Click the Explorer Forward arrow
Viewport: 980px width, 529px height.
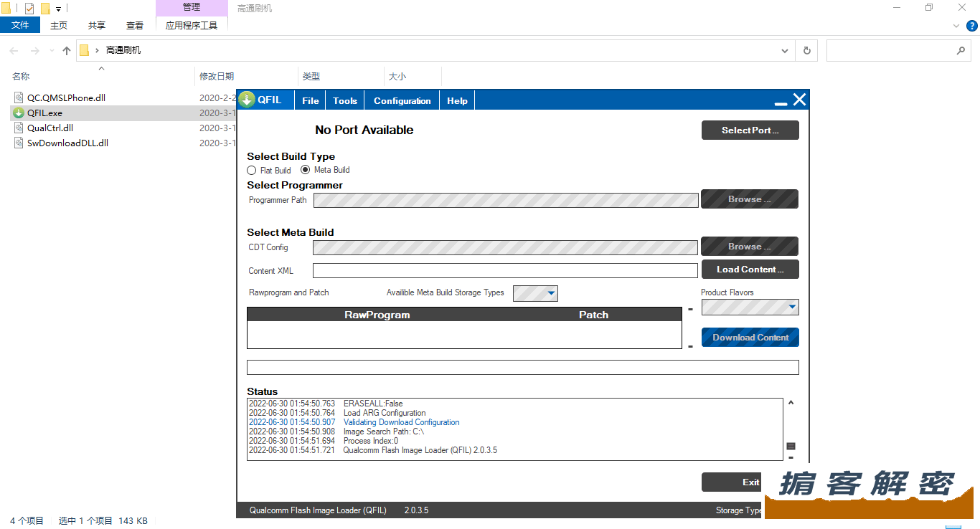tap(34, 51)
